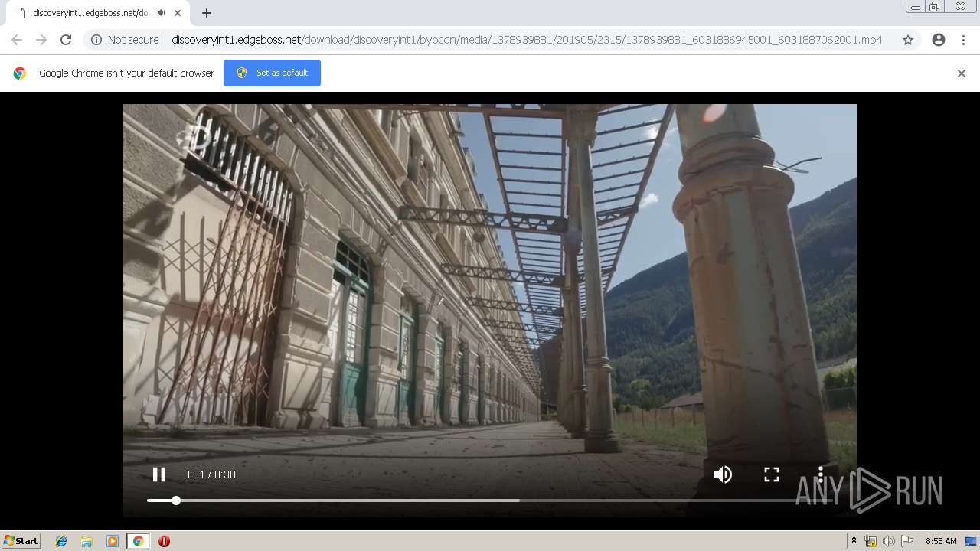Reload the current page
The image size is (980, 551).
(x=66, y=40)
